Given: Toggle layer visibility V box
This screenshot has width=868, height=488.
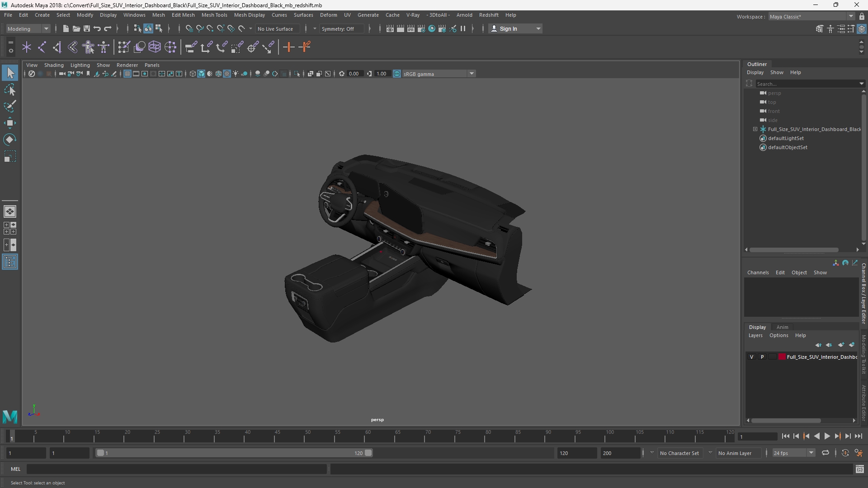Looking at the screenshot, I should pyautogui.click(x=752, y=357).
